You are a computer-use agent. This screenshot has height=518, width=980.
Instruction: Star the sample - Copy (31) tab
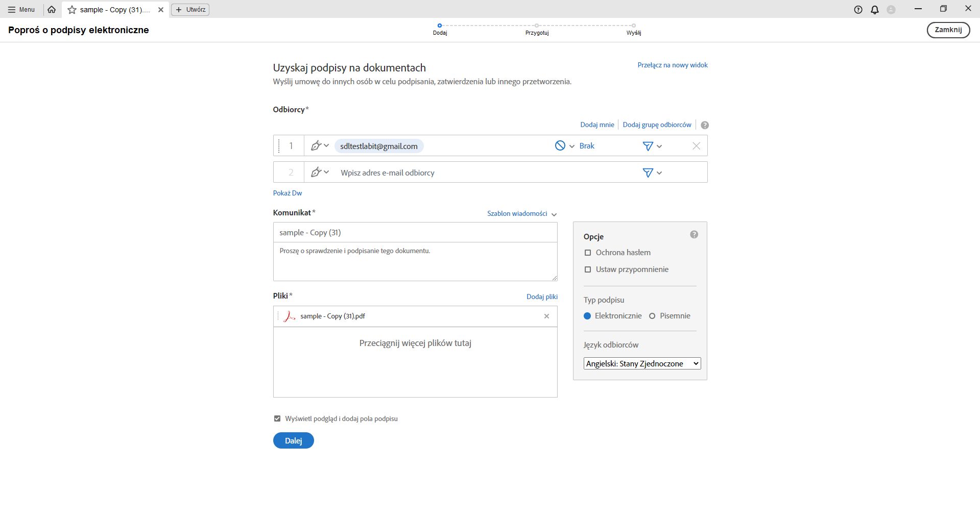(x=72, y=10)
